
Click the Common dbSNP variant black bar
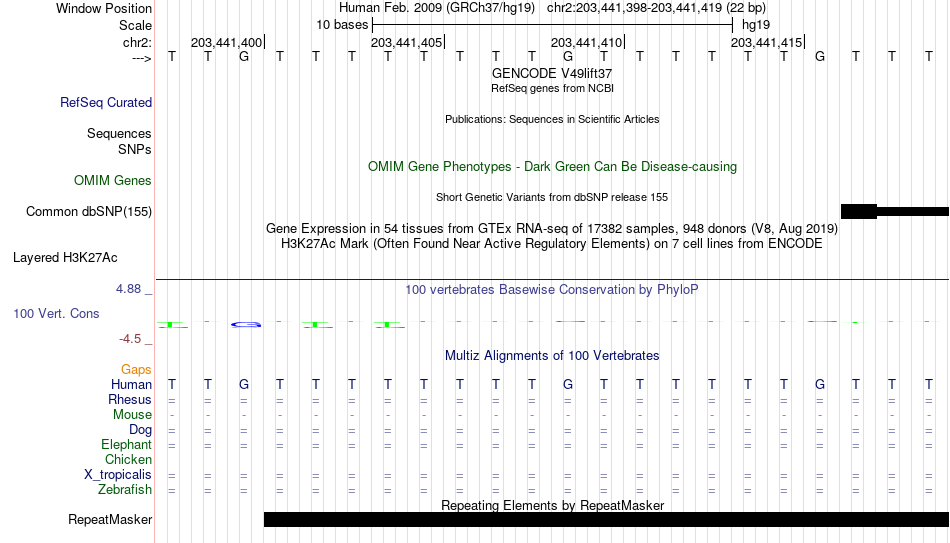click(x=895, y=212)
